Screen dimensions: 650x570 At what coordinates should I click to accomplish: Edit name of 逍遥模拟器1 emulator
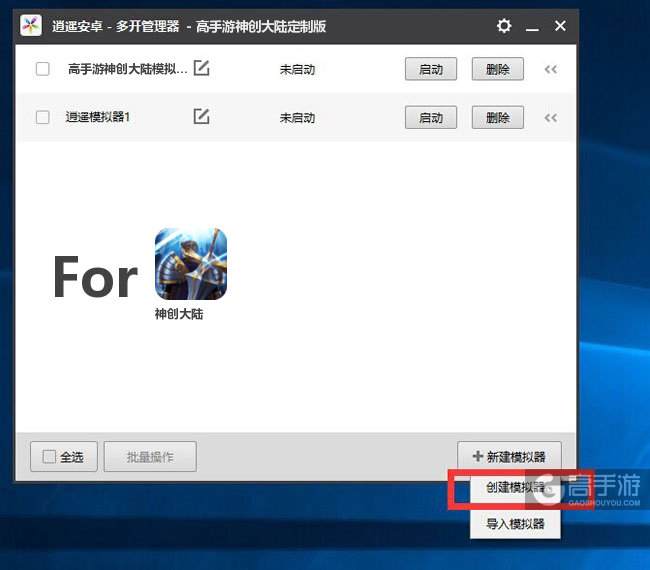pos(201,117)
